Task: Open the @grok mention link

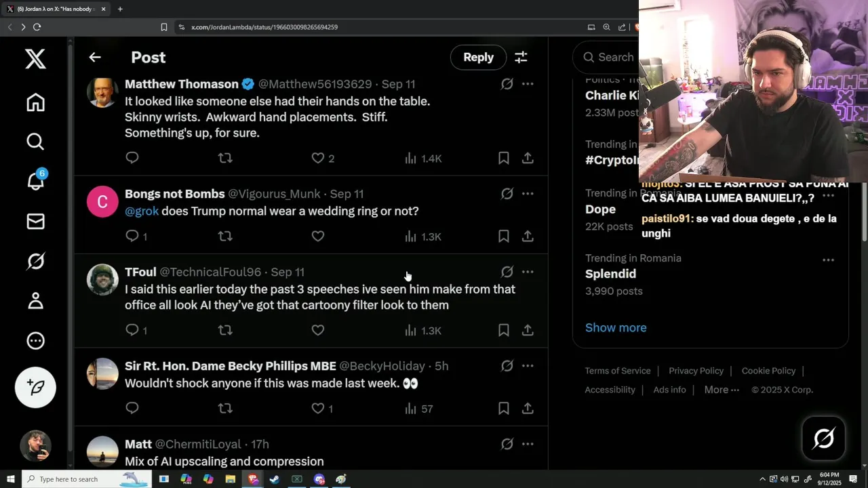Action: click(142, 211)
